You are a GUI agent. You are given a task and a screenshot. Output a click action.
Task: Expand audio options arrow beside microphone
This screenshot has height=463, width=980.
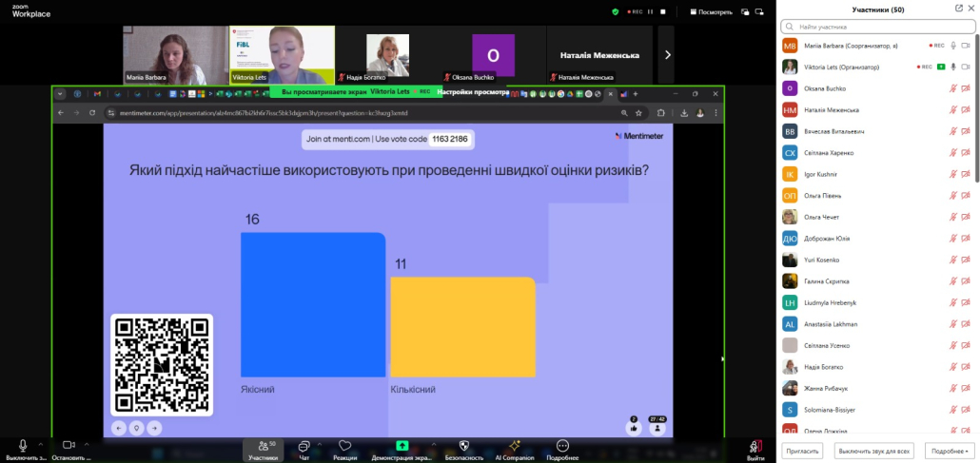point(40,444)
